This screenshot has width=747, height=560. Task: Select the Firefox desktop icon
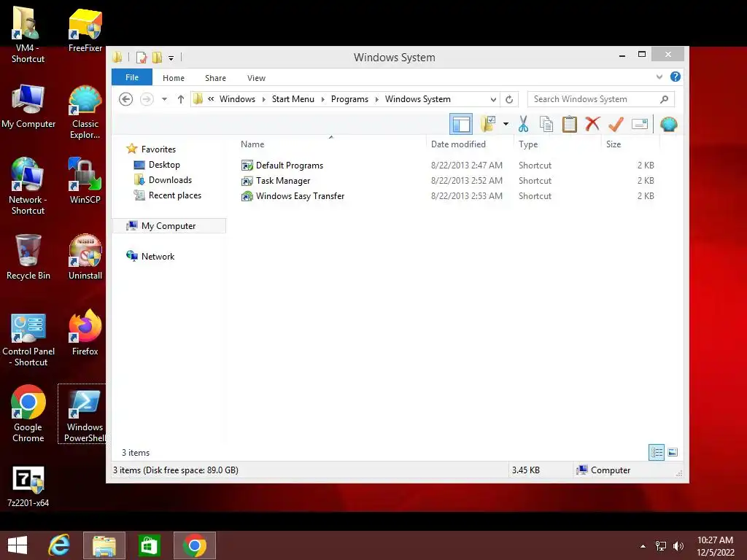[85, 332]
